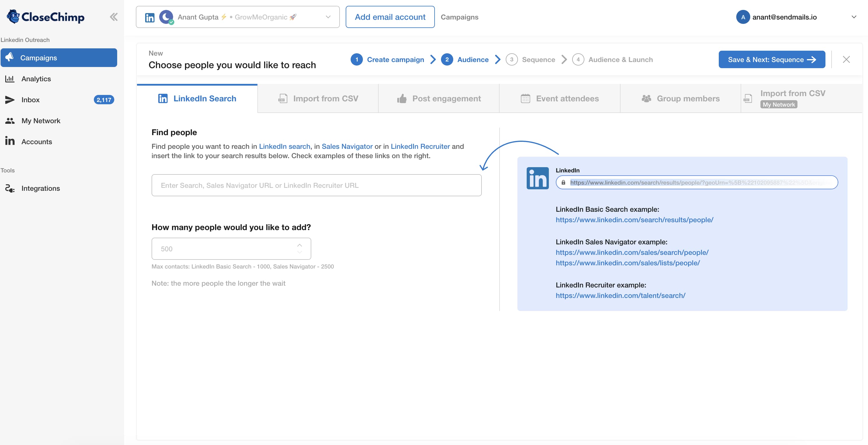Open Integrations under Tools
This screenshot has width=868, height=445.
coord(41,188)
